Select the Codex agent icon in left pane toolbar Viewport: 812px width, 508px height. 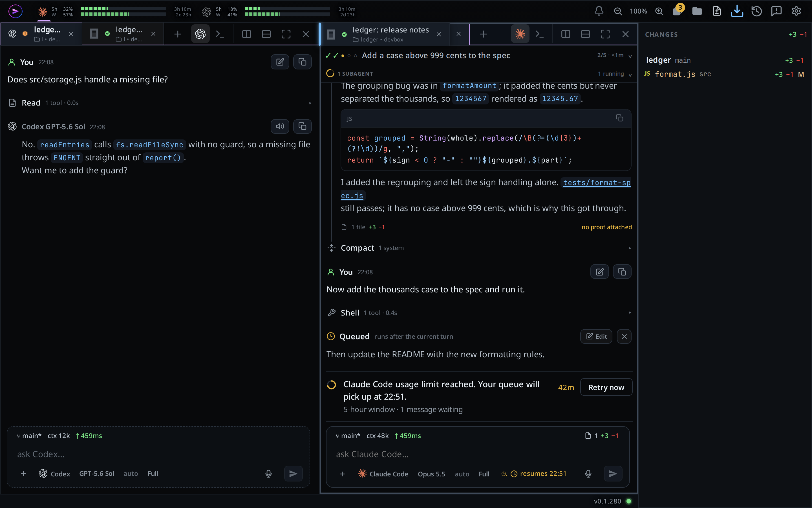click(200, 34)
